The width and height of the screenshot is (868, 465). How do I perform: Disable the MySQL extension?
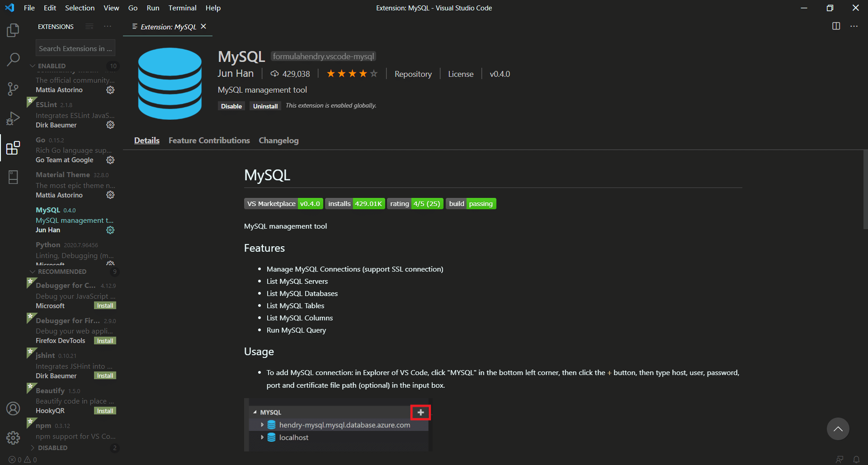(231, 106)
